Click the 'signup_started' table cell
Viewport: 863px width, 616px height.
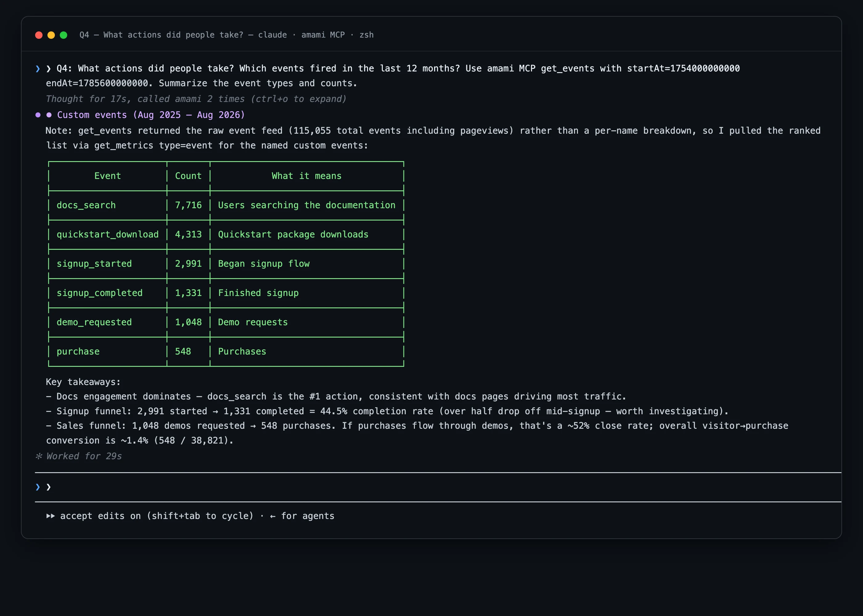(94, 264)
